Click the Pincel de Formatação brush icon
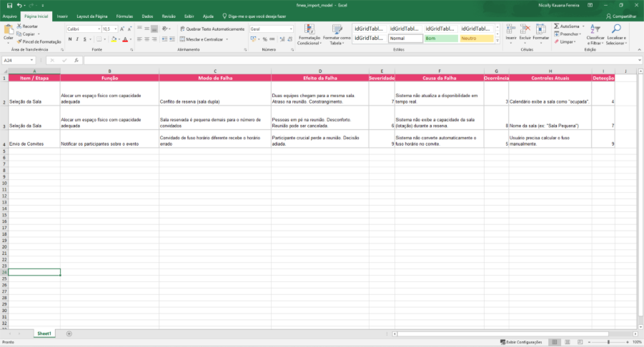The image size is (644, 347). 19,42
